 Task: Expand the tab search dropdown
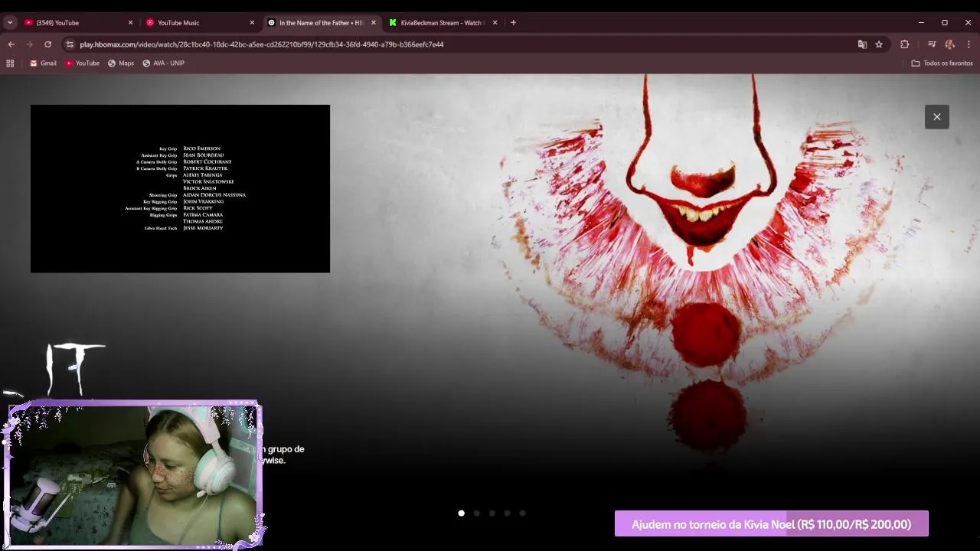(10, 22)
